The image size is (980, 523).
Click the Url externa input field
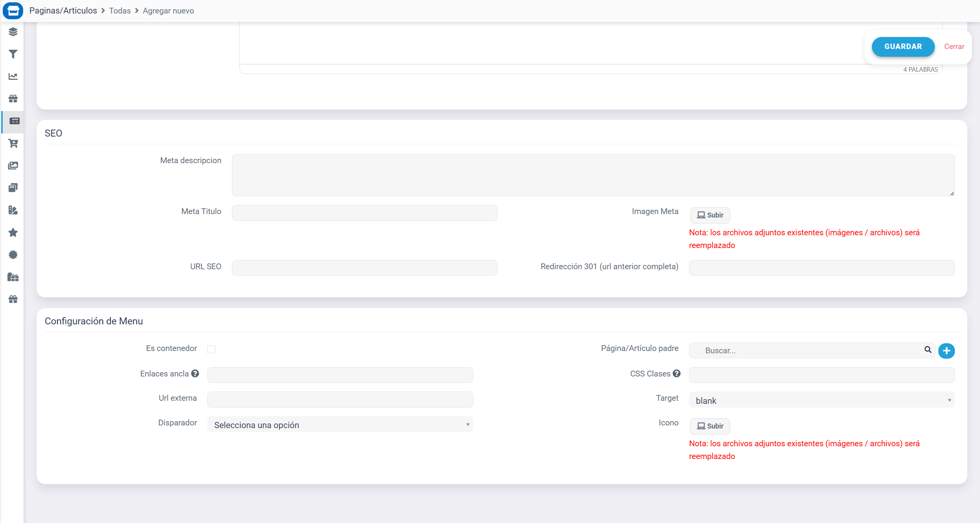point(340,399)
